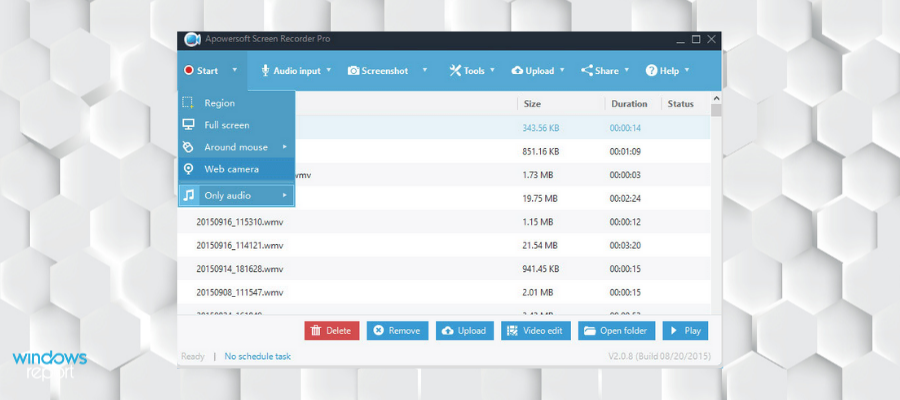Click trash icon on Delete button
Screen dimensions: 900x400
[316, 331]
